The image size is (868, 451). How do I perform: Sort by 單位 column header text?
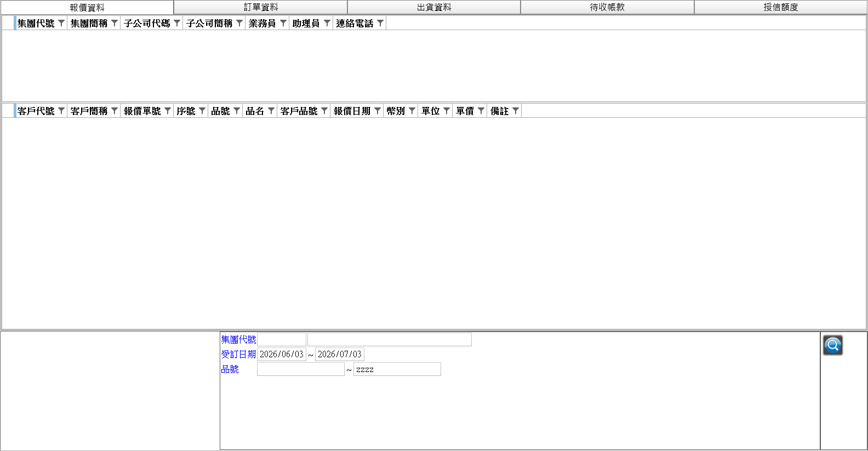(431, 111)
